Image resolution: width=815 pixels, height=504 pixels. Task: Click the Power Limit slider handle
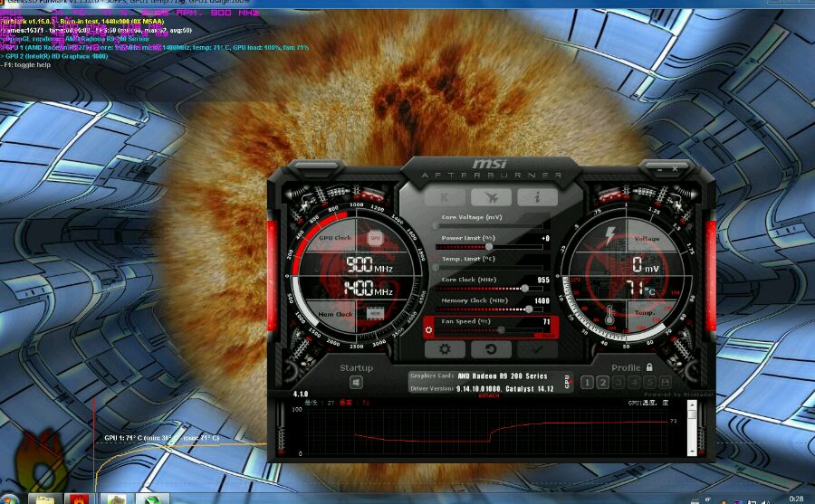coord(489,247)
